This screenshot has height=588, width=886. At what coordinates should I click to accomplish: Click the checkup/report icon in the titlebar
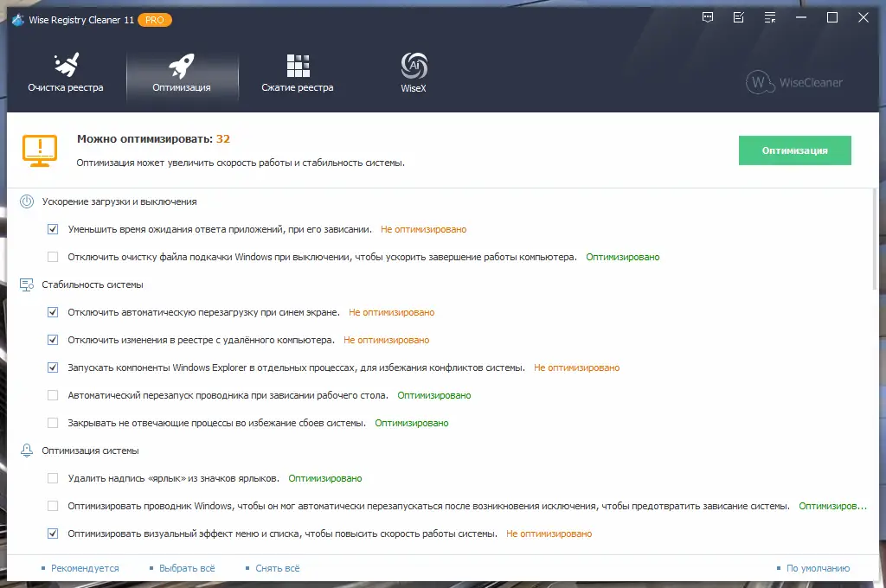click(738, 16)
